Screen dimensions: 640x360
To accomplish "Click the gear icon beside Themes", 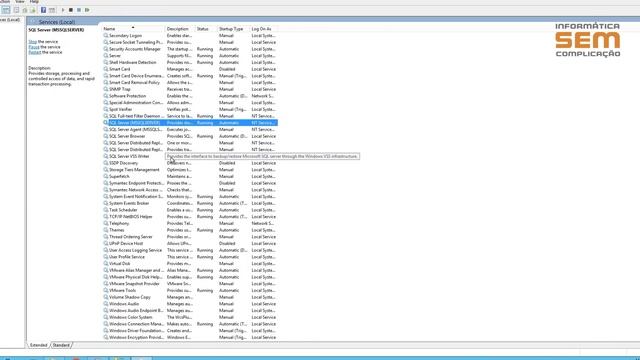I will [106, 230].
